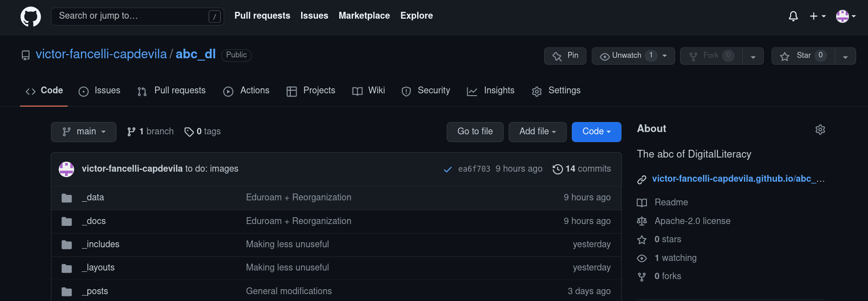View the 0 tags link
The width and height of the screenshot is (868, 301).
click(202, 132)
